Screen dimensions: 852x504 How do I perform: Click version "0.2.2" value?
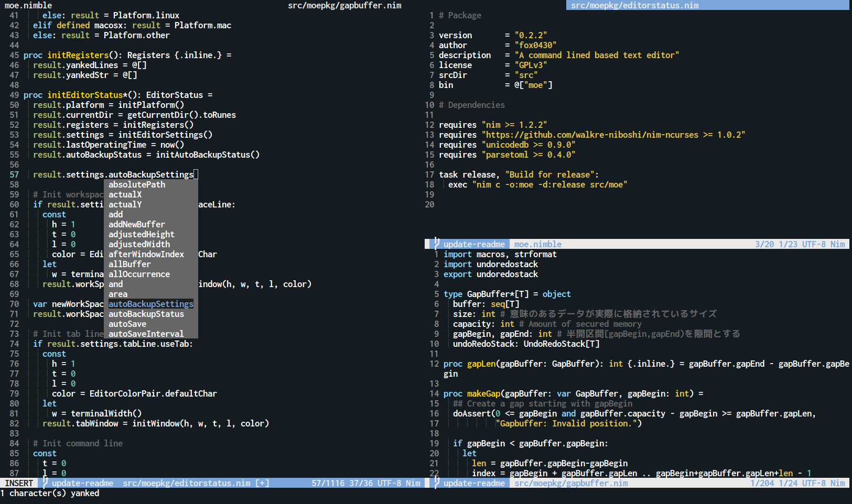(531, 35)
